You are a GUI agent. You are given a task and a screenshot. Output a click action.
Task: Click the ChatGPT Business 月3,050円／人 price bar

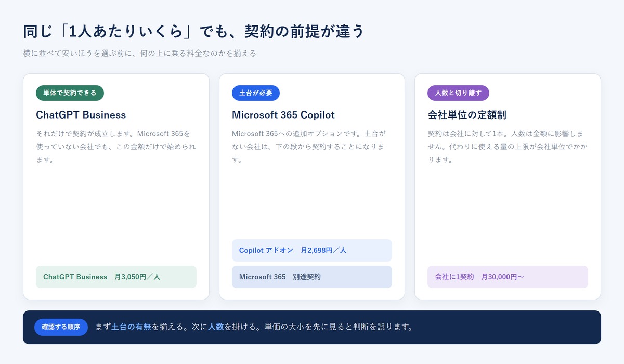(x=116, y=277)
